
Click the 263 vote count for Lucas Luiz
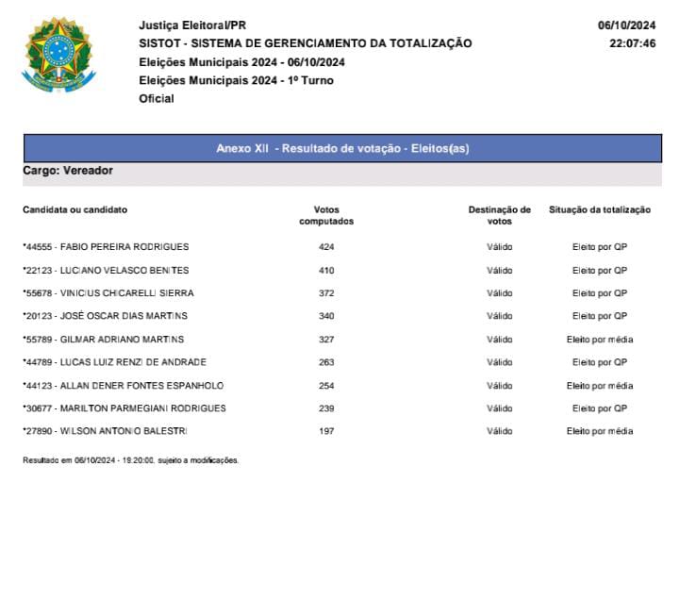pos(326,362)
